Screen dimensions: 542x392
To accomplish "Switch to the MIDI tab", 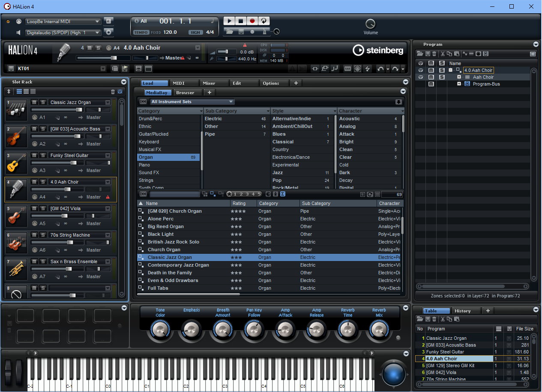I will coord(185,83).
